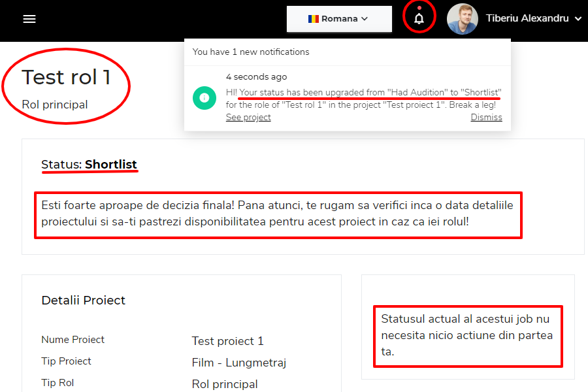Click the Tiberiu Alexandru profile avatar
This screenshot has height=392, width=588.
(462, 19)
